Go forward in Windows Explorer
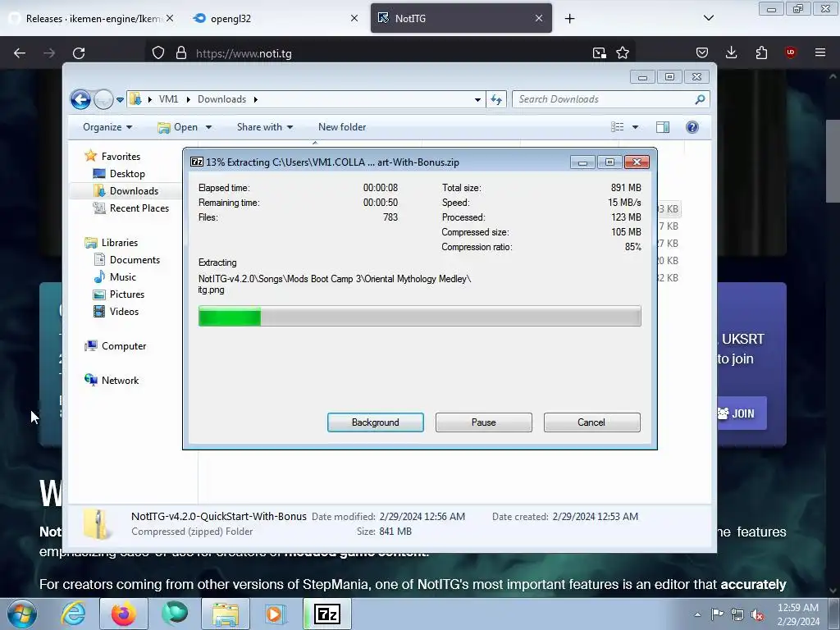The image size is (840, 630). (x=103, y=99)
